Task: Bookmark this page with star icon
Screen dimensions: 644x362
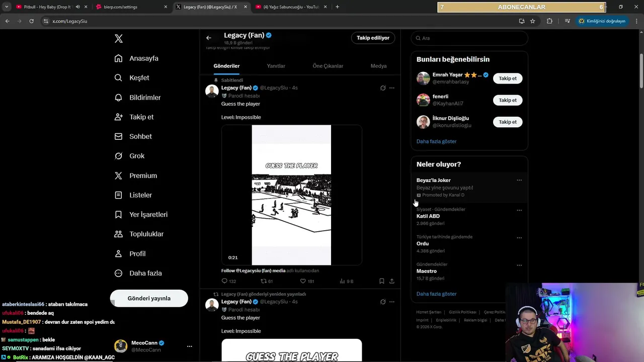Action: [532, 21]
